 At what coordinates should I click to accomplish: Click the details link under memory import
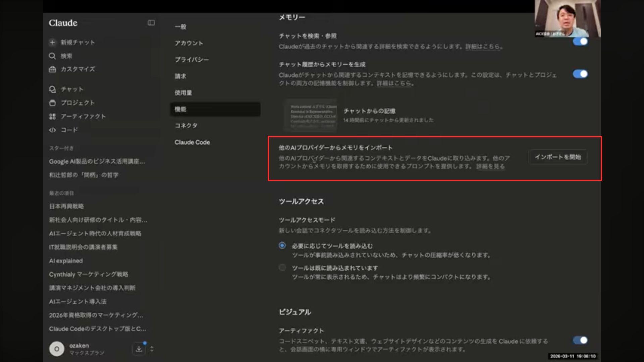coord(490,167)
